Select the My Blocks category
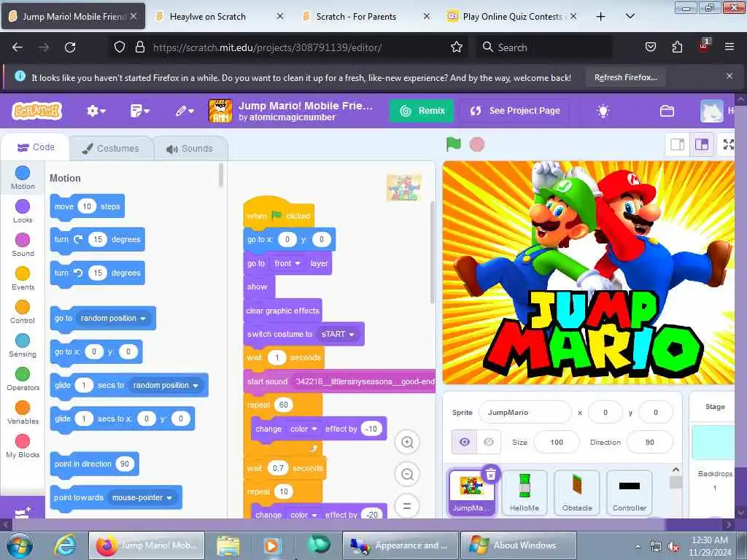 tap(23, 446)
